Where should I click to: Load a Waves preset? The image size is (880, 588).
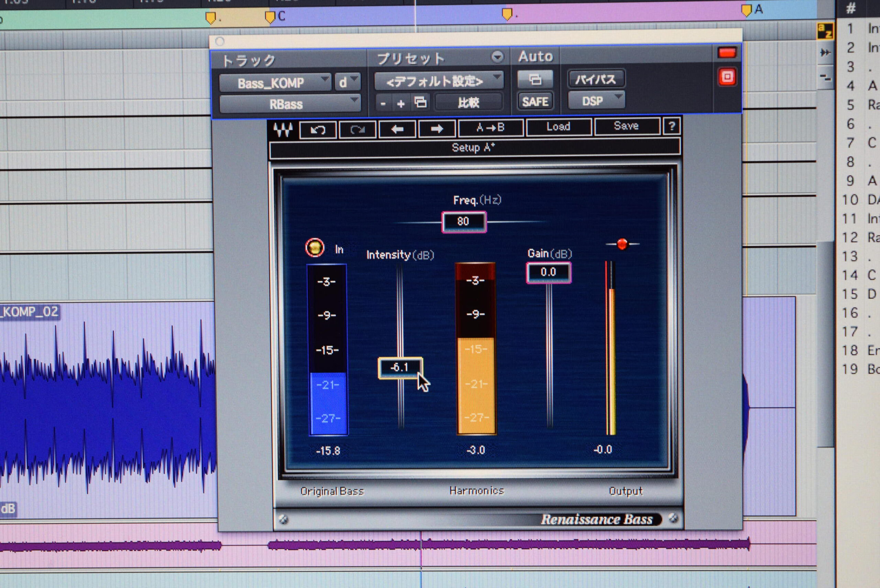coord(559,127)
